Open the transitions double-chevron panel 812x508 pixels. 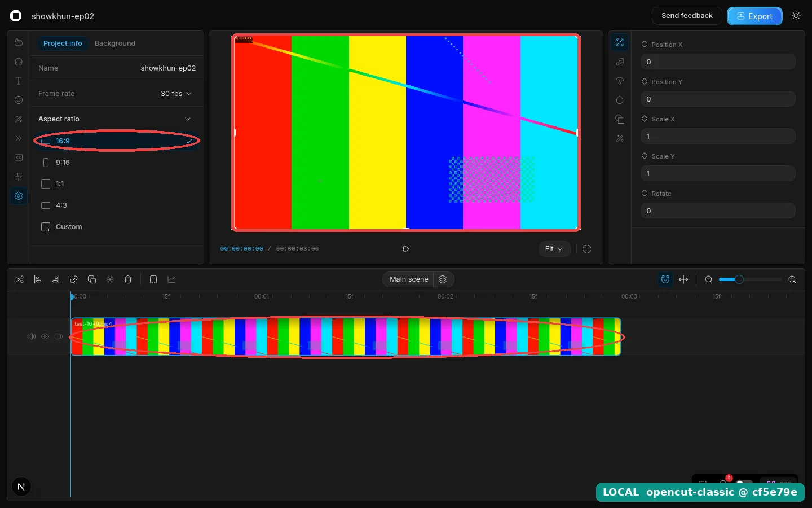point(19,138)
